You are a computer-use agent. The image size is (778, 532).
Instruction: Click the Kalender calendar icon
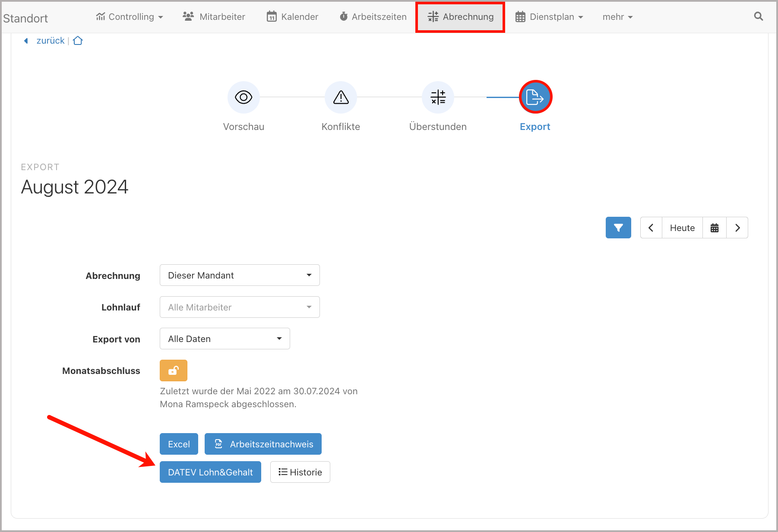point(272,16)
